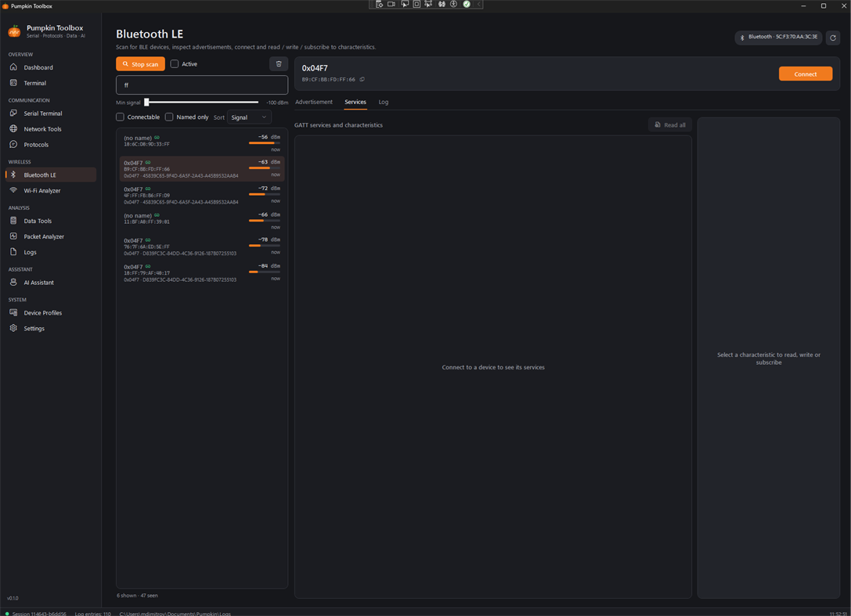
Task: Tick the Named only filter checkbox
Action: point(169,117)
